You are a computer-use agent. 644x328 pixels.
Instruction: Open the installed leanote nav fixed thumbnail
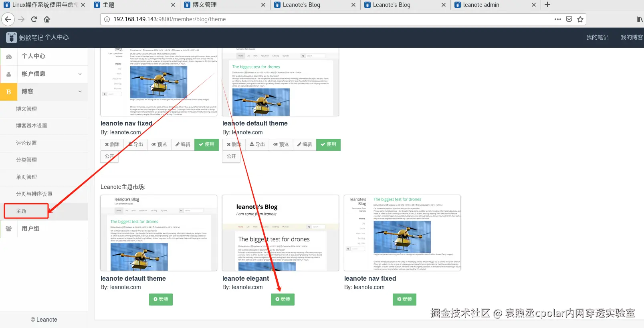pyautogui.click(x=159, y=82)
